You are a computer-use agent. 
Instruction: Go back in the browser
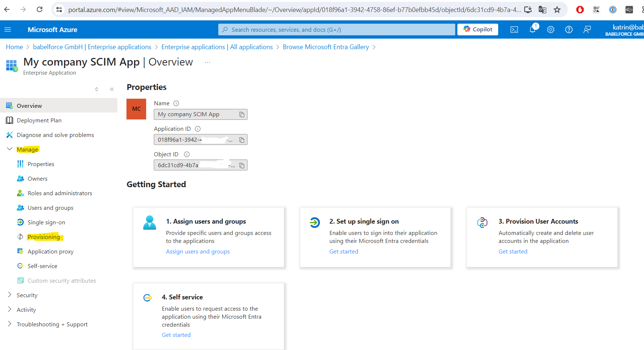[7, 9]
